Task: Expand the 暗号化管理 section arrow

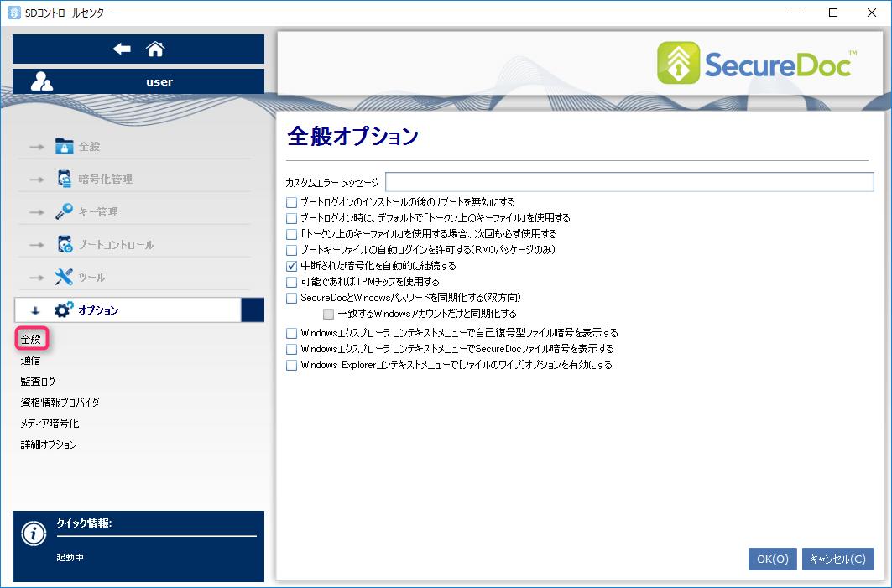Action: pyautogui.click(x=35, y=180)
